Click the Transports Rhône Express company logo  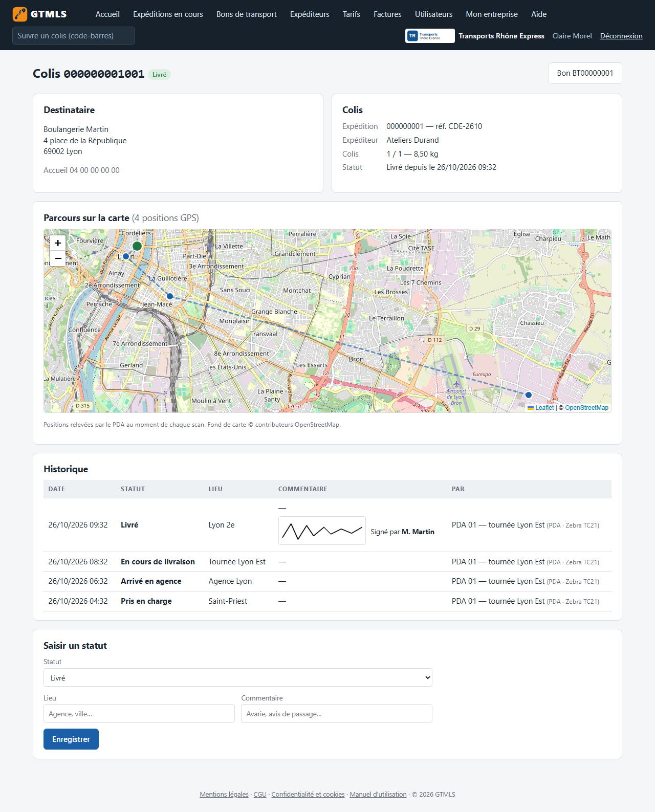point(430,36)
